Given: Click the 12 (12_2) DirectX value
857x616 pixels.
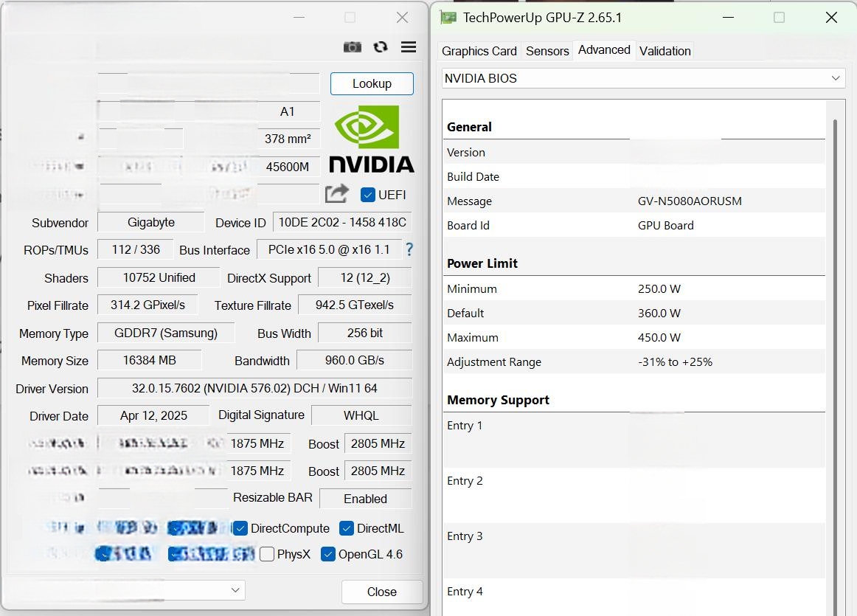Looking at the screenshot, I should [365, 277].
